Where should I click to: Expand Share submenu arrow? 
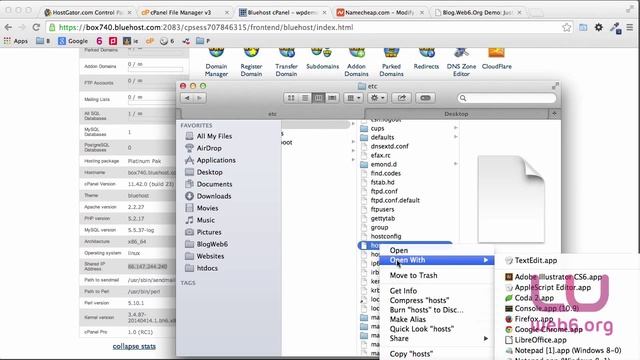486,338
